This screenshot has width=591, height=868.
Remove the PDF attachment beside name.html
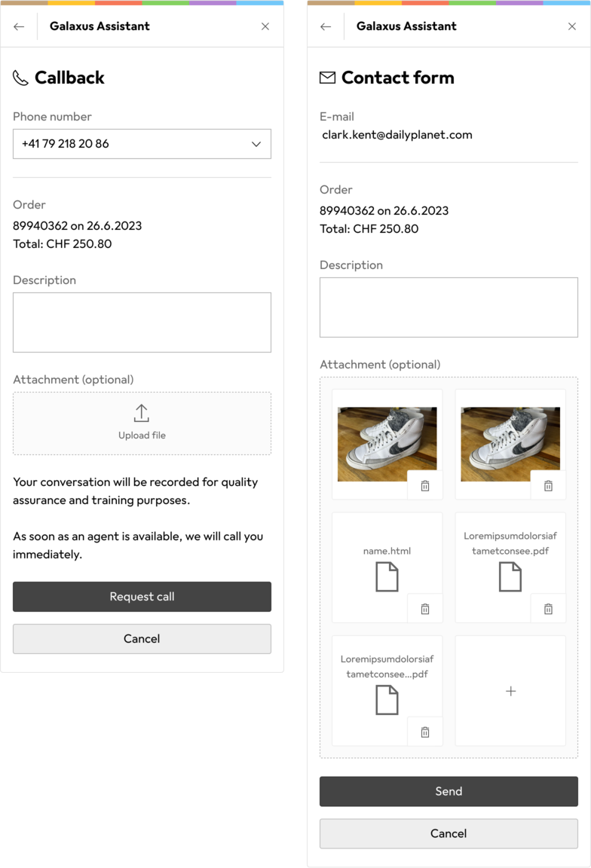pos(548,609)
